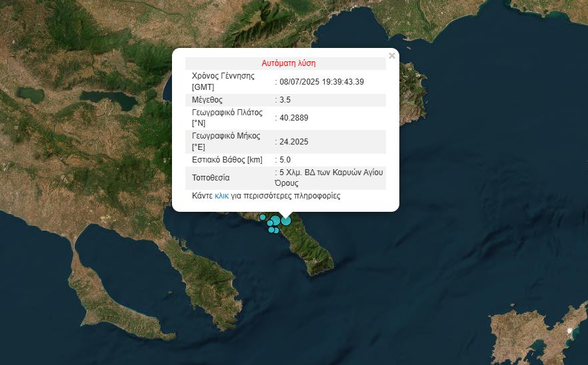Select the leftmost small earthquake circle marker
The width and height of the screenshot is (588, 365).
point(263,217)
